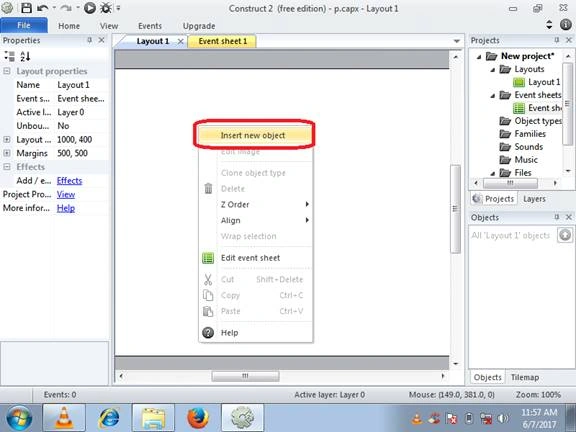Close the Layout 1 tab
576x432 pixels.
(x=180, y=41)
